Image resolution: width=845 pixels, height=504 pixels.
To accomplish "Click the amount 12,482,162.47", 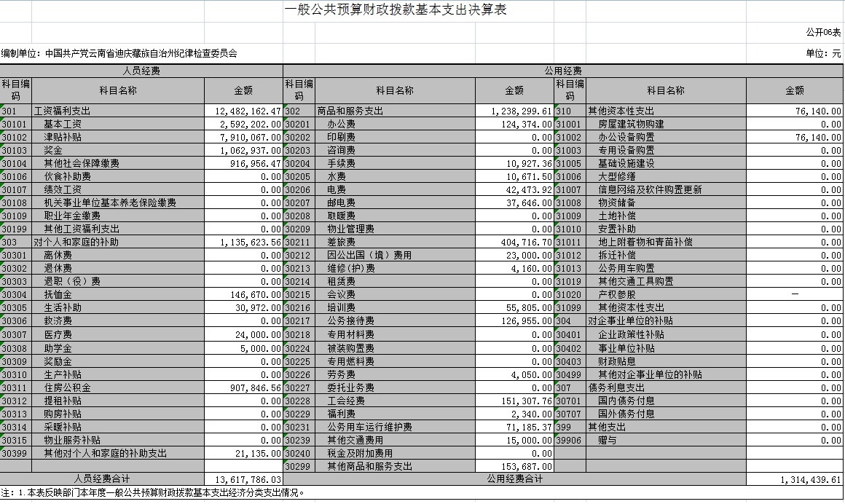I will click(x=243, y=111).
